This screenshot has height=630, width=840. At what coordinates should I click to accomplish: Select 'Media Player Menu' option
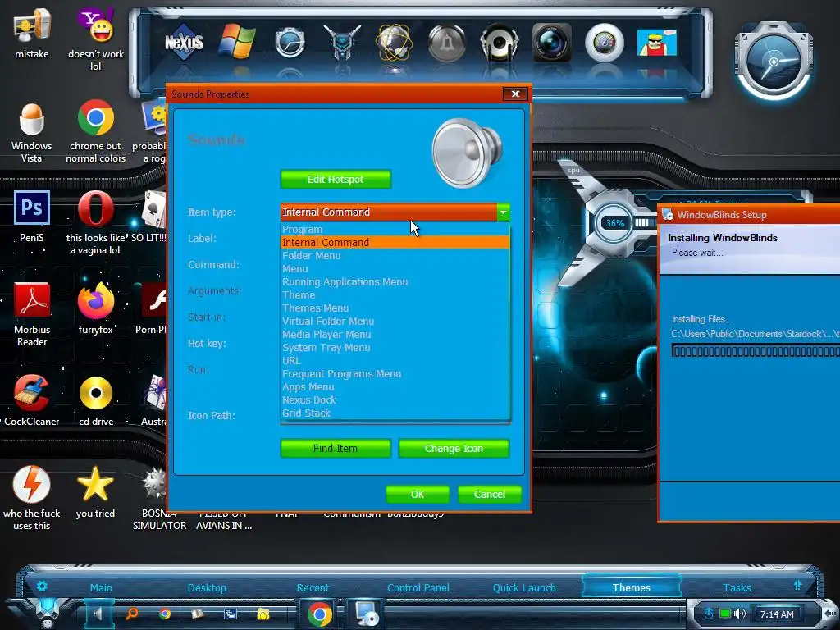point(395,335)
